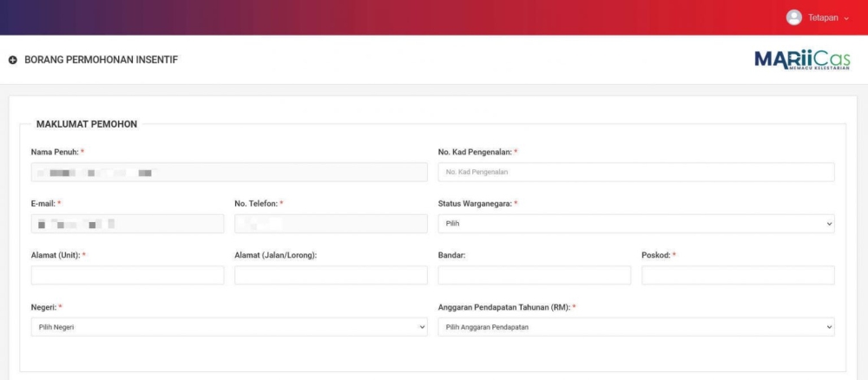Viewport: 868px width, 380px height.
Task: Open the Pilih Anggaran Pendapatan dropdown
Action: pyautogui.click(x=635, y=327)
